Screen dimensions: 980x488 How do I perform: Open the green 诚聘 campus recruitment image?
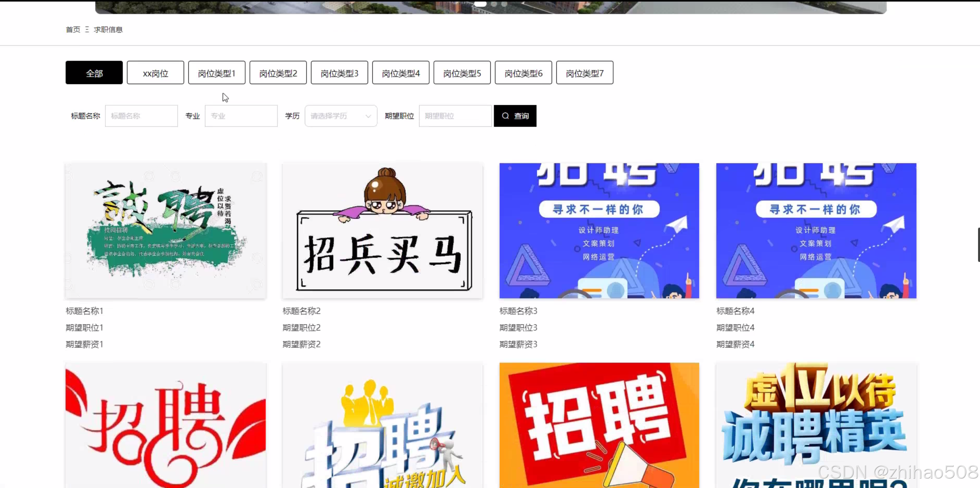point(166,231)
